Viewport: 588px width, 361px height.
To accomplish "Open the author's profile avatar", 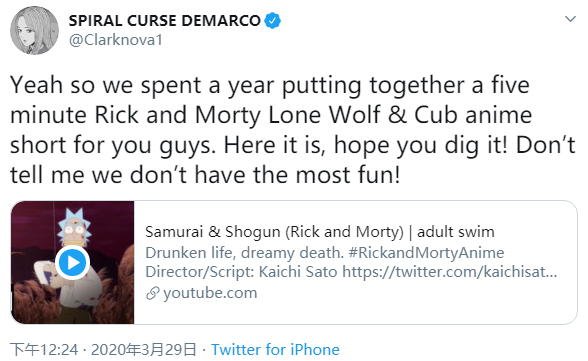I will point(34,30).
